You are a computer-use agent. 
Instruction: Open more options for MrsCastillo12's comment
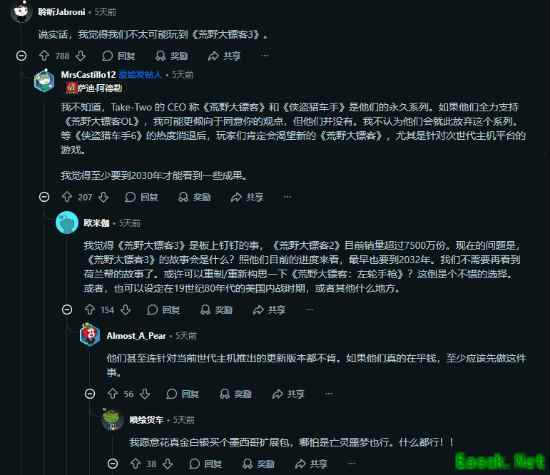[288, 197]
